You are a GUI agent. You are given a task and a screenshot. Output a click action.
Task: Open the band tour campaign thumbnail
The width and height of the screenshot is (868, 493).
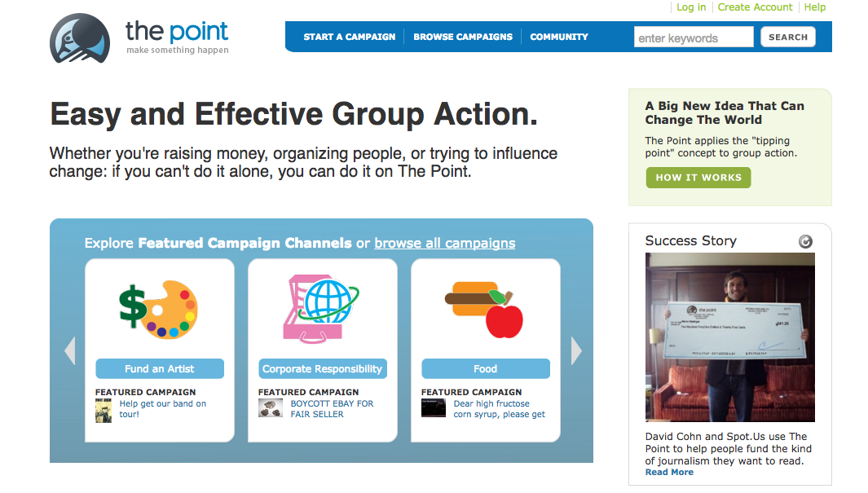pyautogui.click(x=104, y=409)
